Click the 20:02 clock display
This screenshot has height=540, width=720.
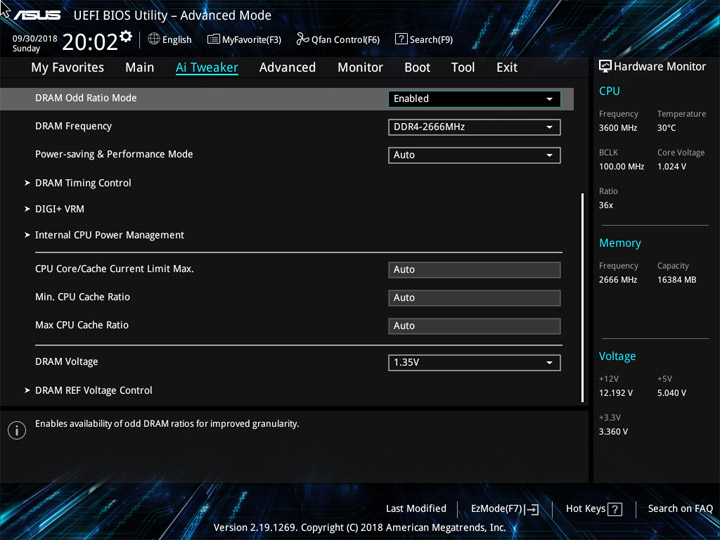90,42
